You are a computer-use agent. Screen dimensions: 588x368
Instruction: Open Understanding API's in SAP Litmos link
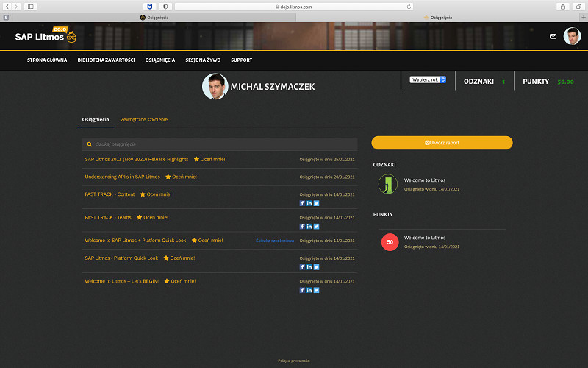(x=122, y=177)
